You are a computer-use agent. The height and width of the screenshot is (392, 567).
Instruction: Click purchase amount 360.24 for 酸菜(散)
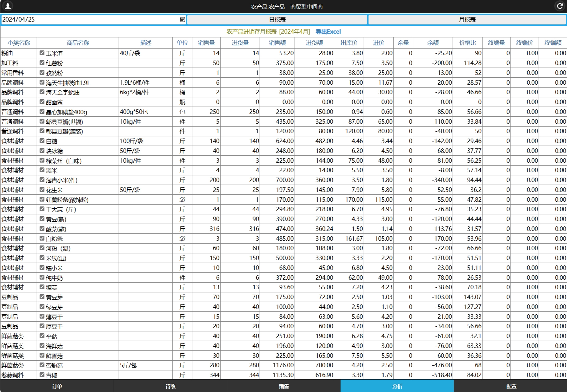[x=324, y=229]
